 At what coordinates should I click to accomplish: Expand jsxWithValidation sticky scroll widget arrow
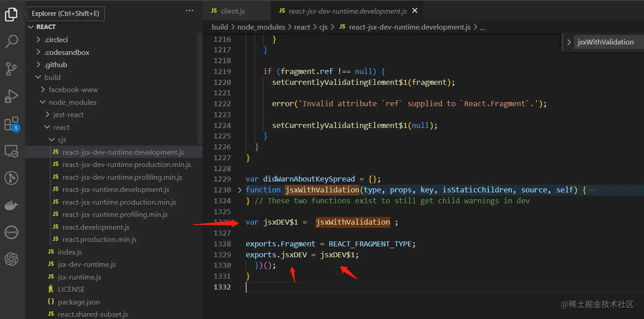coord(569,42)
